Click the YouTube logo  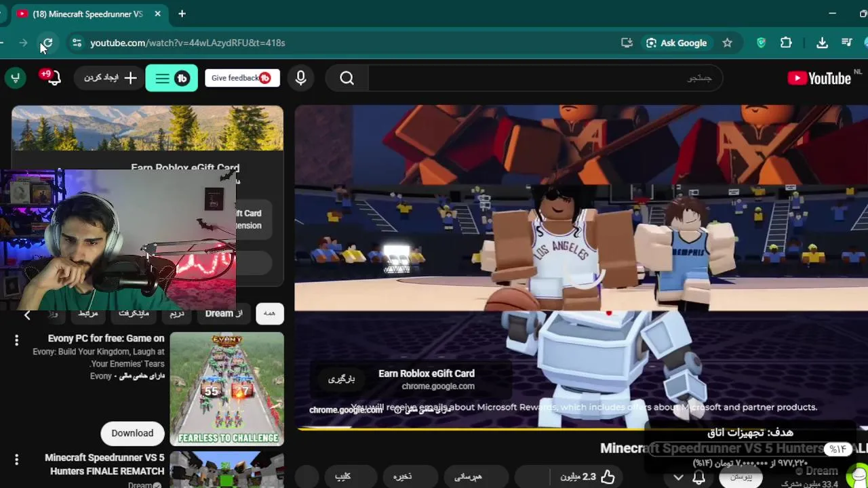(x=819, y=79)
